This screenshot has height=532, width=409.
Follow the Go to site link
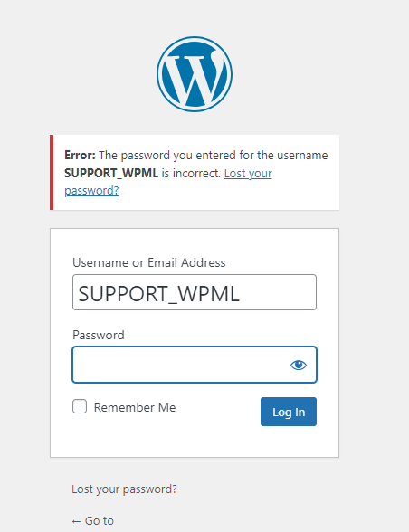click(x=92, y=520)
